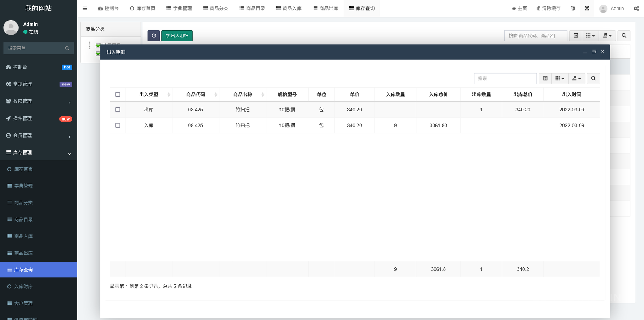Click 清除缓存 in the top bar

[549, 8]
